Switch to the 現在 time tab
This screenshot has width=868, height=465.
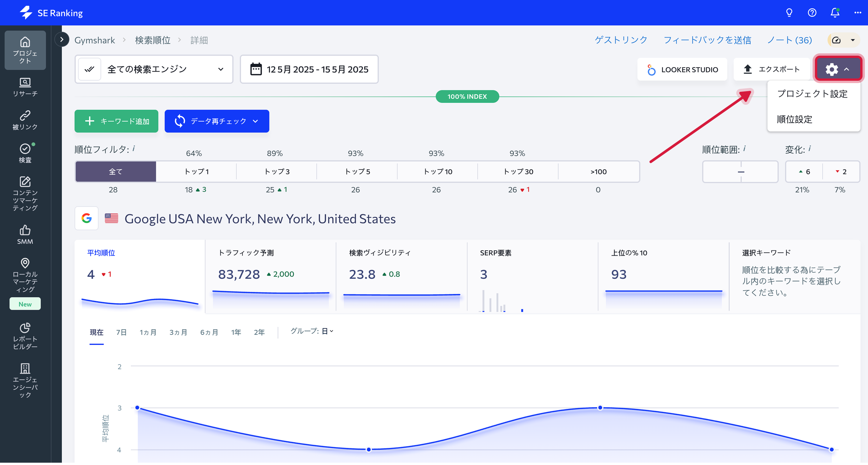[x=97, y=333]
